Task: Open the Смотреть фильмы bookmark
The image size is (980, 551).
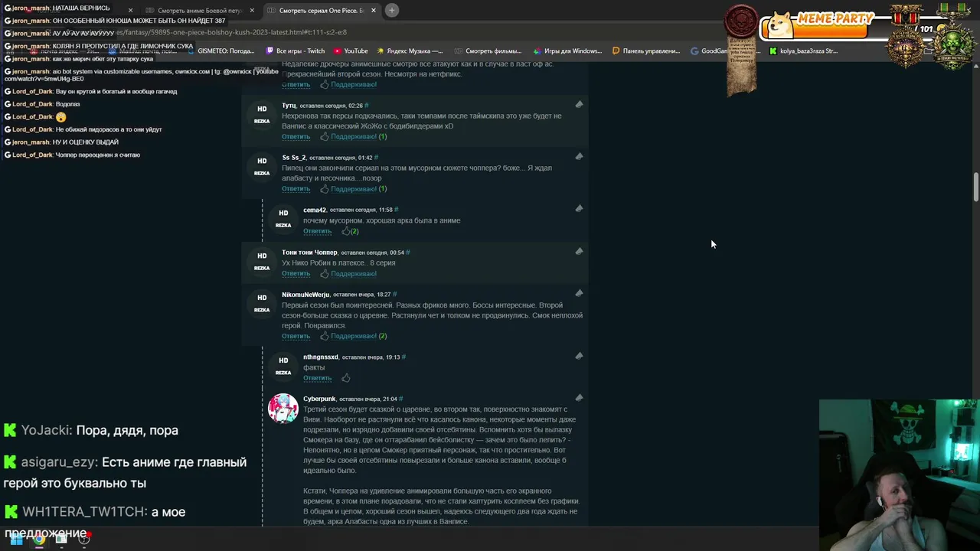Action: [488, 51]
